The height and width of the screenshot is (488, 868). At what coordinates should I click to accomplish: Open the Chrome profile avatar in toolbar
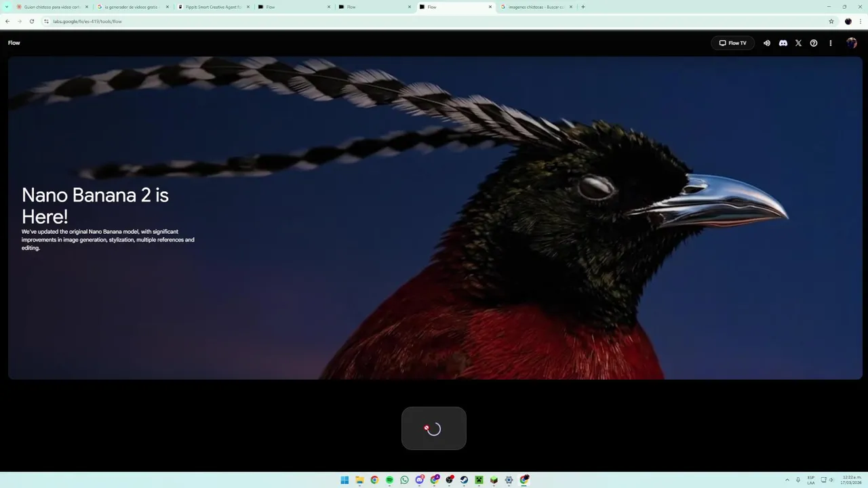pyautogui.click(x=848, y=21)
